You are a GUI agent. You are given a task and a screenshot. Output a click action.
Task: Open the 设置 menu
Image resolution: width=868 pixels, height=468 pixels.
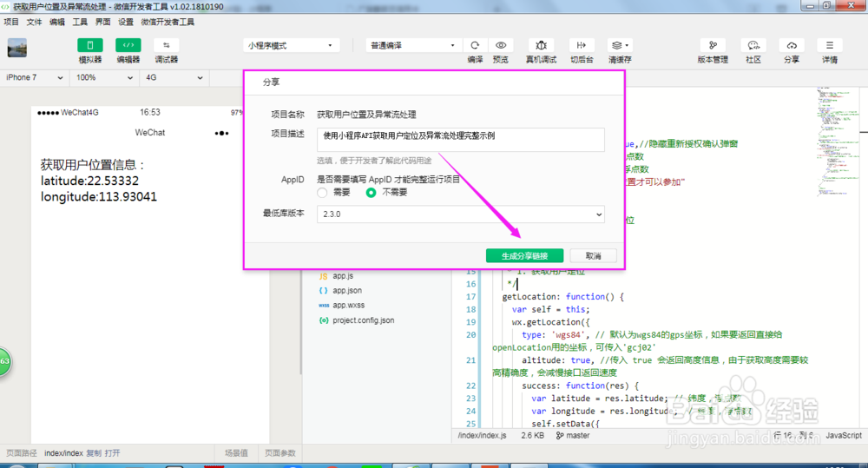pyautogui.click(x=126, y=23)
